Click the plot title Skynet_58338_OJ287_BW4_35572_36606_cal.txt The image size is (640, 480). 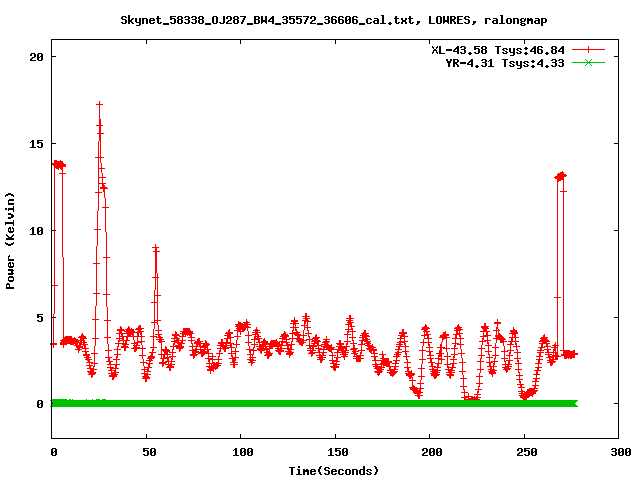tap(267, 20)
